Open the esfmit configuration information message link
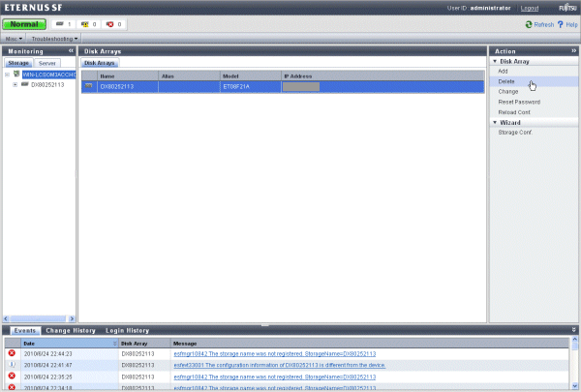 point(280,365)
